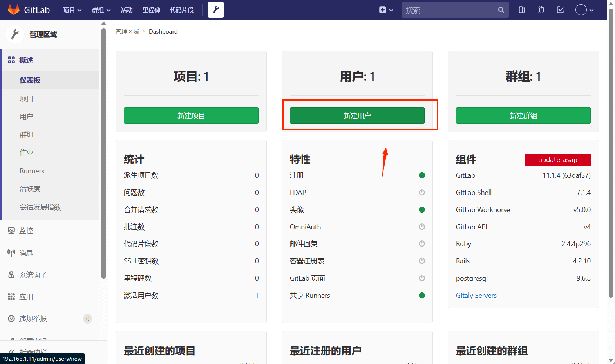Image resolution: width=615 pixels, height=364 pixels.
Task: Click the 项目: 1 heading
Action: 191,76
